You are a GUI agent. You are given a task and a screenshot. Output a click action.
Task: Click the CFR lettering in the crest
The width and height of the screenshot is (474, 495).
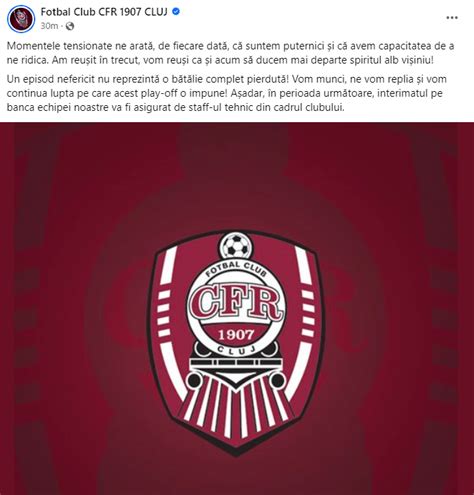coord(236,303)
